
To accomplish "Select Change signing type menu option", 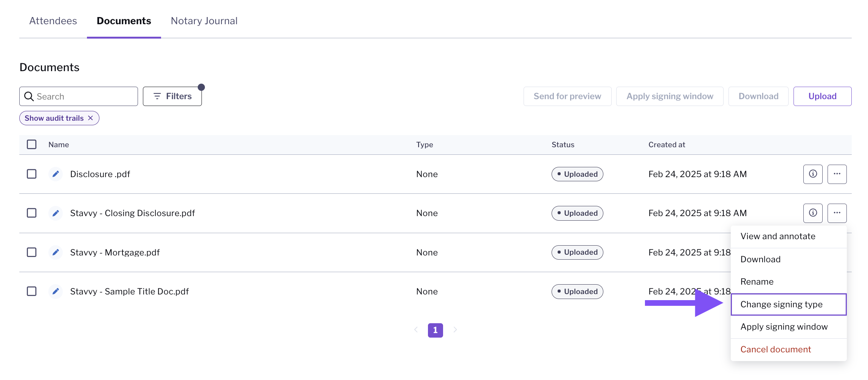I will 789,304.
